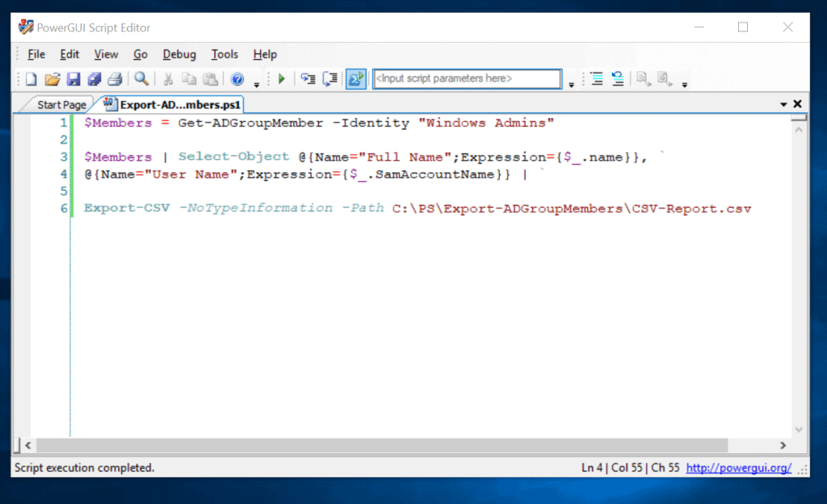Cut the selected code
The width and height of the screenshot is (827, 504).
[x=168, y=78]
